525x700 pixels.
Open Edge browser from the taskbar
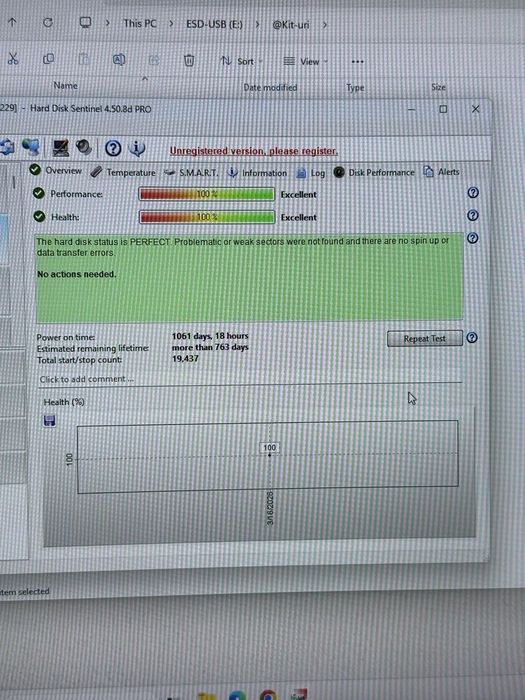[x=237, y=695]
